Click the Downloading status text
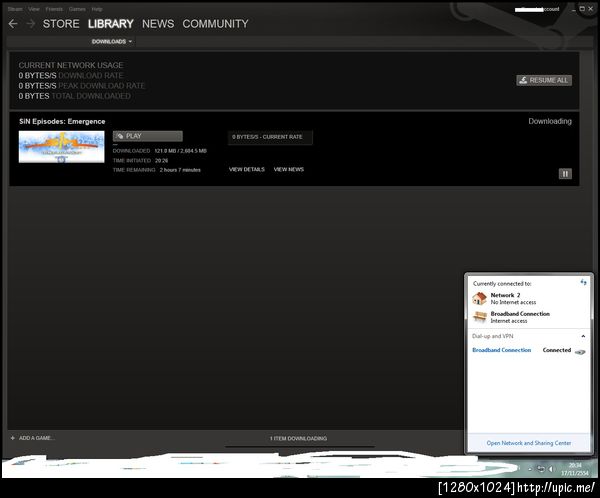Screen dimensions: 600x498 tap(550, 121)
